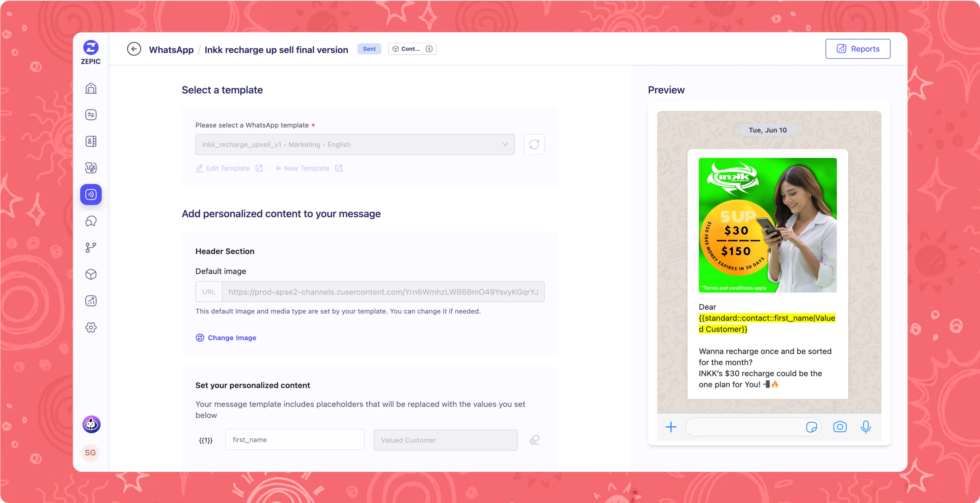
Task: Click the WhatsApp breadcrumb
Action: pyautogui.click(x=171, y=50)
